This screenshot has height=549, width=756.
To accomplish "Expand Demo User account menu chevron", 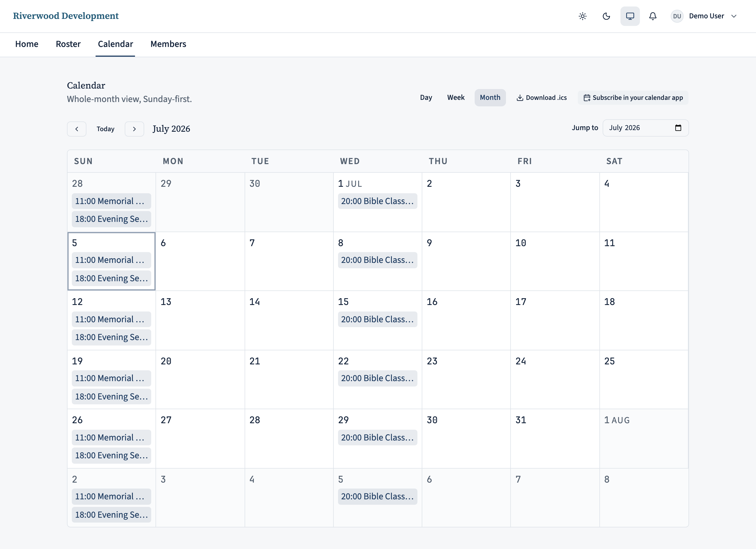I will [734, 16].
